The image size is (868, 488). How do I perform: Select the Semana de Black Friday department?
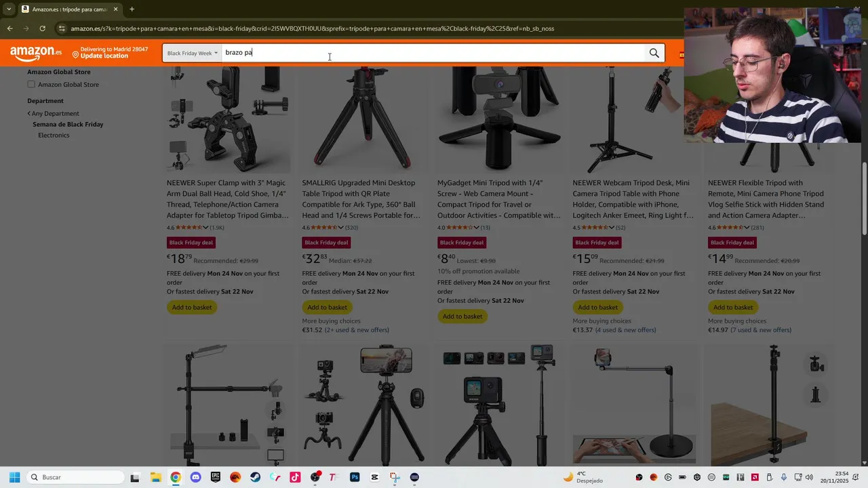(x=68, y=124)
